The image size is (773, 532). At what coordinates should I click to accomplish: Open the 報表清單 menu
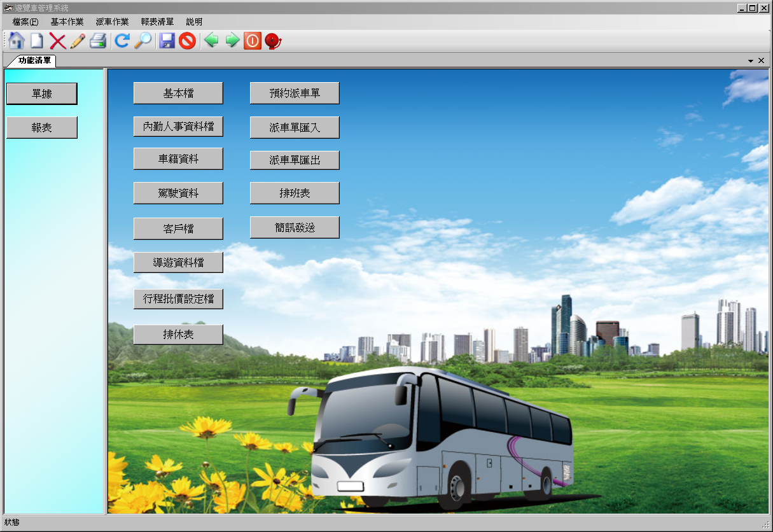pyautogui.click(x=157, y=22)
